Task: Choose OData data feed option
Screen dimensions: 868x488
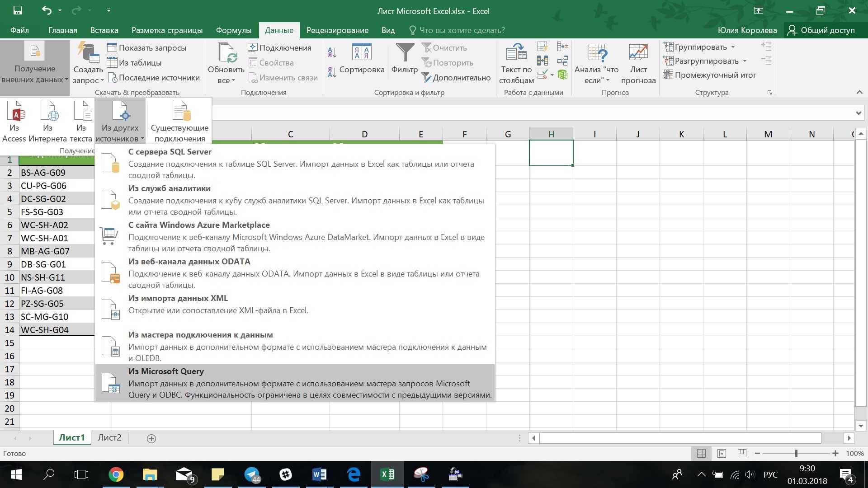Action: point(295,273)
